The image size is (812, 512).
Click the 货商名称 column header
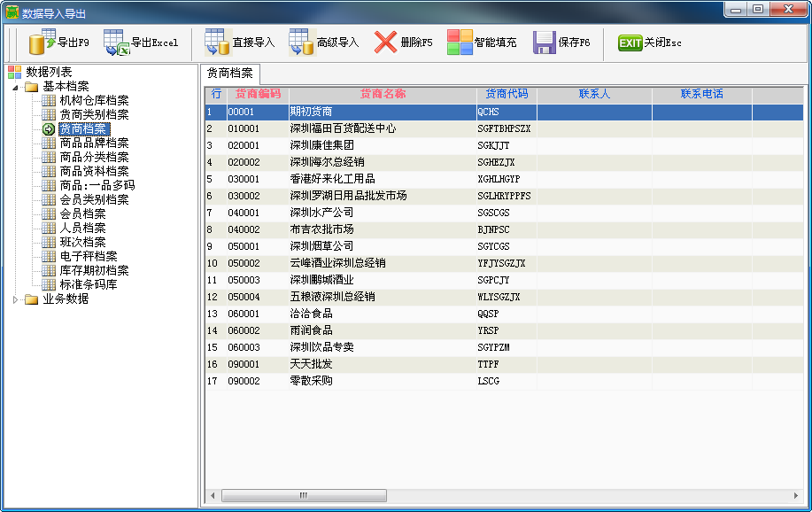[383, 94]
